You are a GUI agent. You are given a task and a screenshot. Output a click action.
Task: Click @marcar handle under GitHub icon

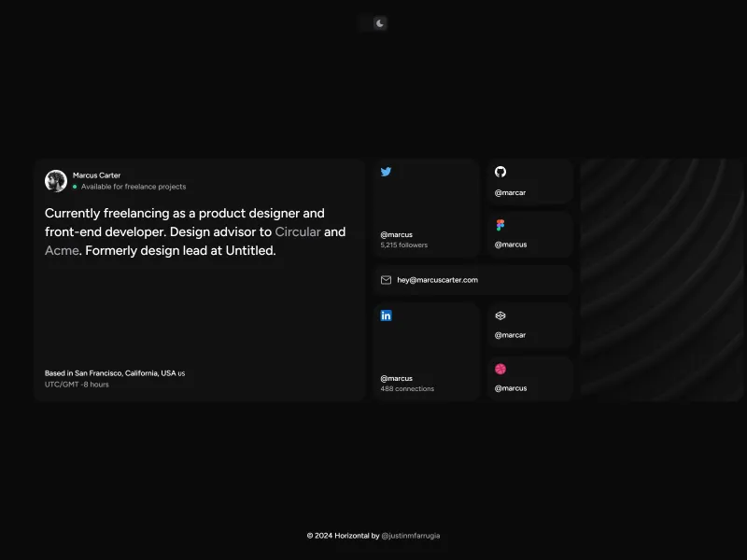point(510,193)
